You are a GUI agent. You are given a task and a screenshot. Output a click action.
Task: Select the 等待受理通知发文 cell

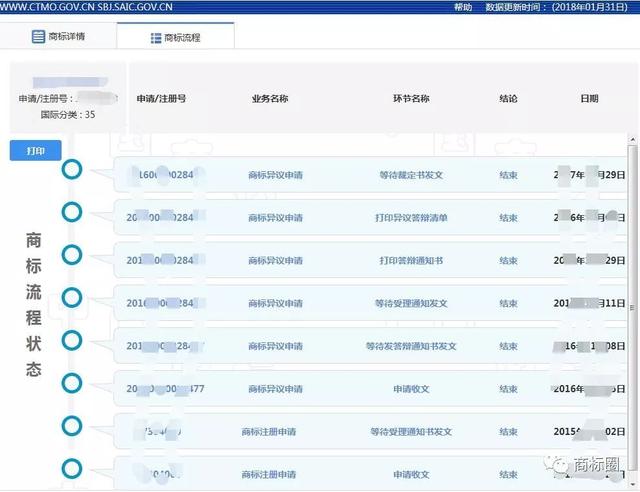click(x=411, y=303)
